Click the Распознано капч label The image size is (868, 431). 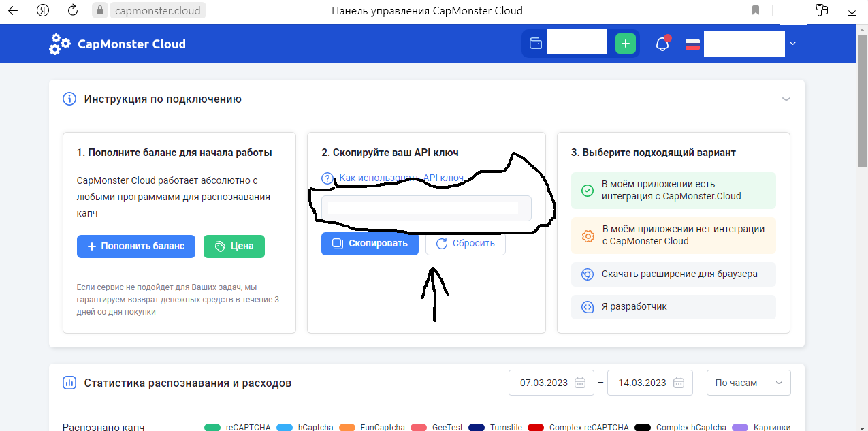(103, 428)
